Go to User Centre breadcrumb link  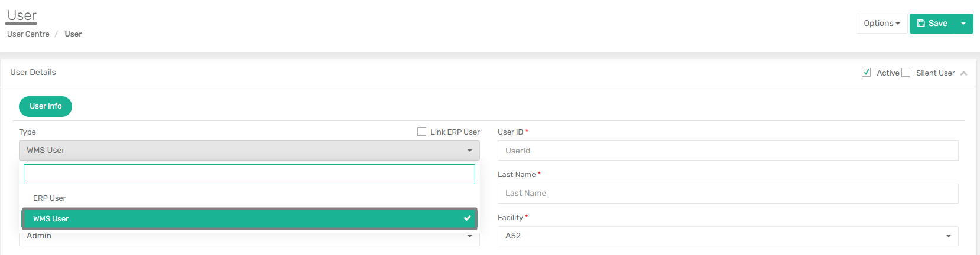pos(28,34)
